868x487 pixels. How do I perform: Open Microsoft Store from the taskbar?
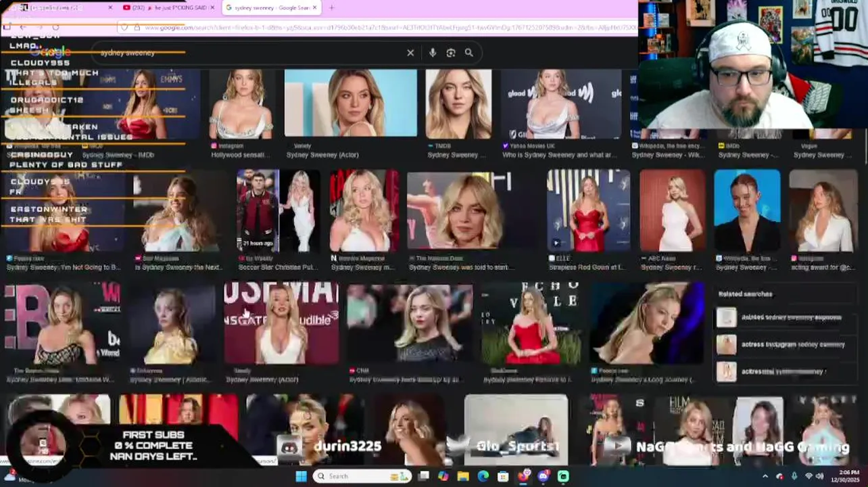(x=504, y=476)
